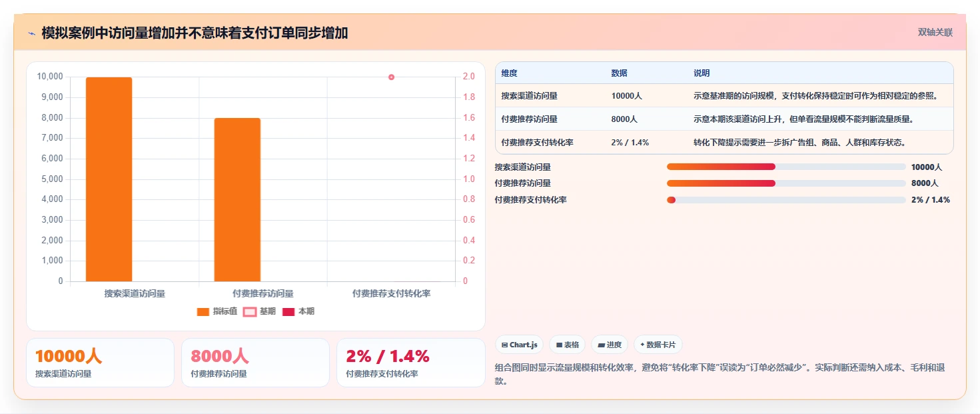Click the 搜索渠道访问量 progress bar
980x414 pixels.
tap(786, 167)
